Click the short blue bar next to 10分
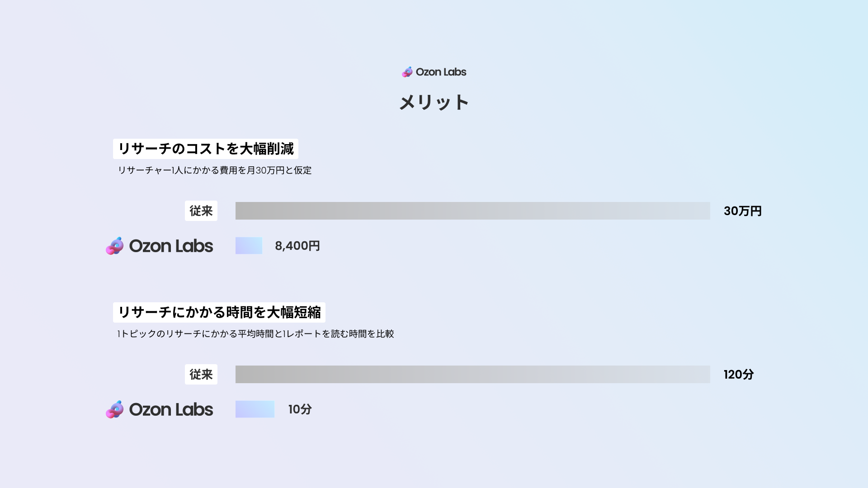868x488 pixels. point(255,409)
